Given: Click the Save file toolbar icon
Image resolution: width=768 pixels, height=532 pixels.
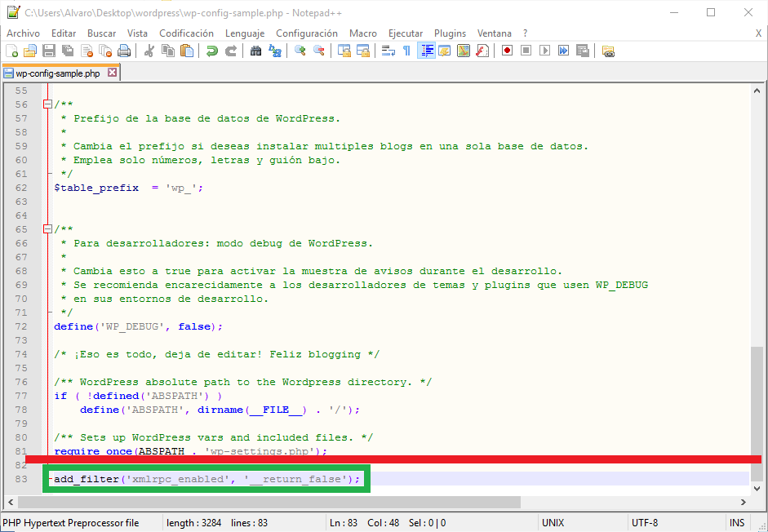Looking at the screenshot, I should click(x=48, y=51).
